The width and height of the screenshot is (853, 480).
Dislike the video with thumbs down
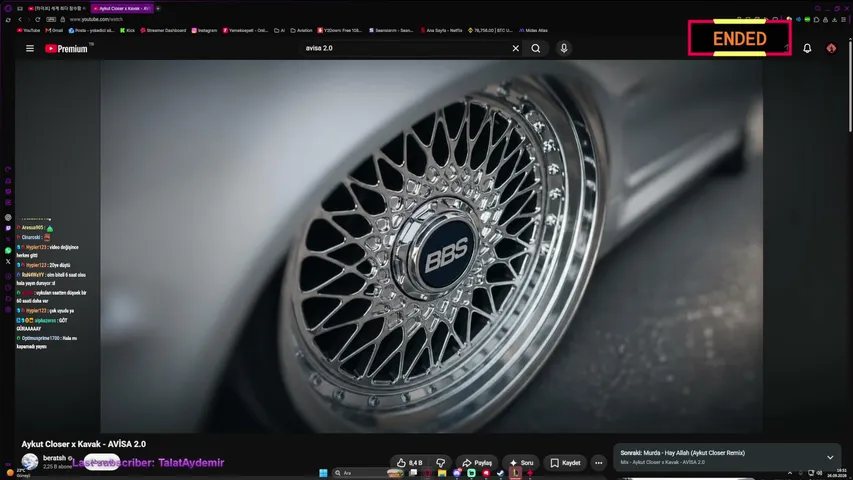[x=441, y=463]
